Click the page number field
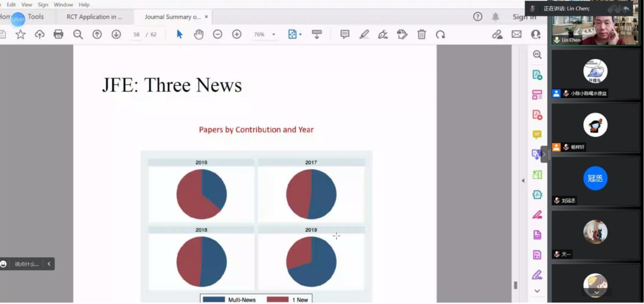The width and height of the screenshot is (644, 304). pyautogui.click(x=136, y=34)
